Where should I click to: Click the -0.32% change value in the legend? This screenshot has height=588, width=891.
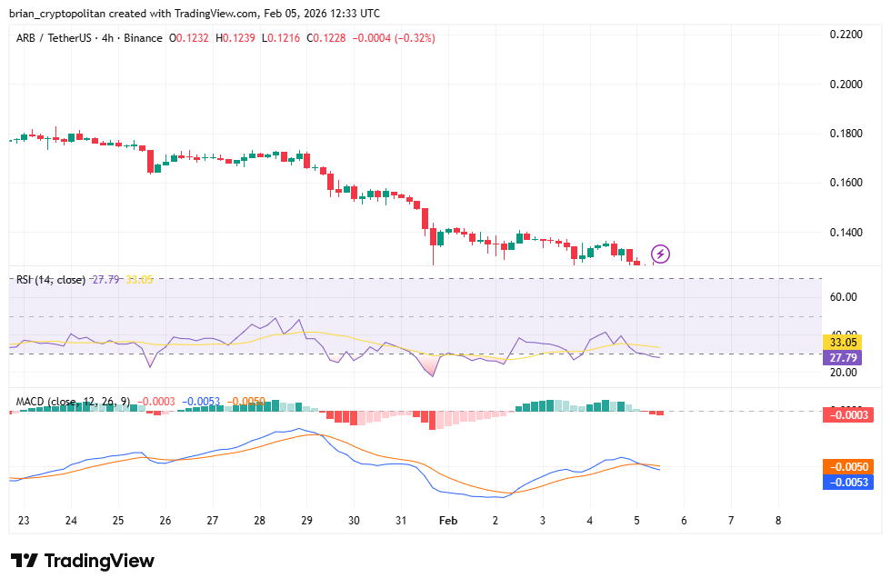[415, 37]
